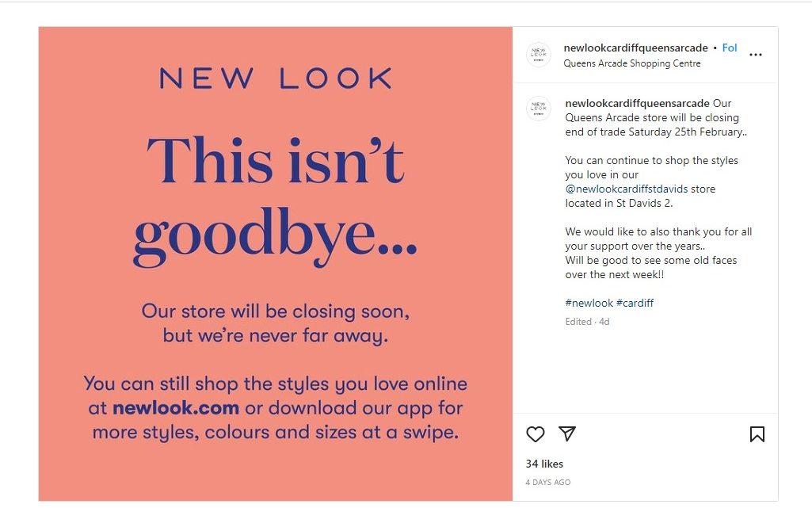This screenshot has height=508, width=812.
Task: Like the post with the heart icon
Action: pos(535,434)
